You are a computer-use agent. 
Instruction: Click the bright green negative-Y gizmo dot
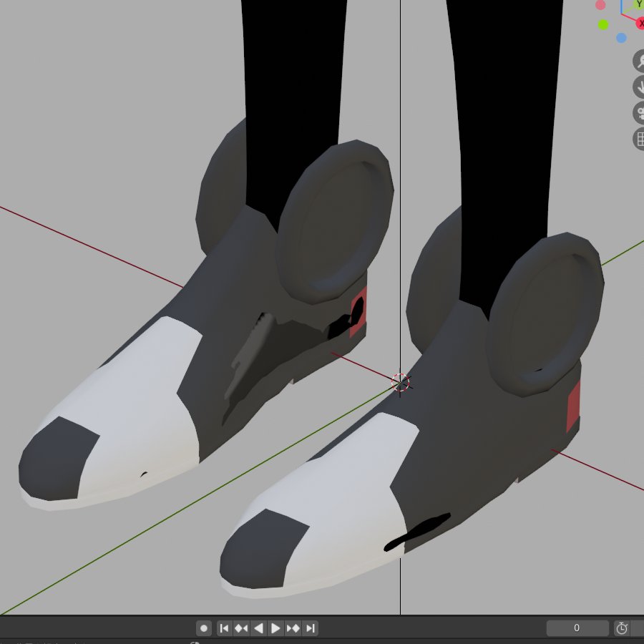point(603,25)
